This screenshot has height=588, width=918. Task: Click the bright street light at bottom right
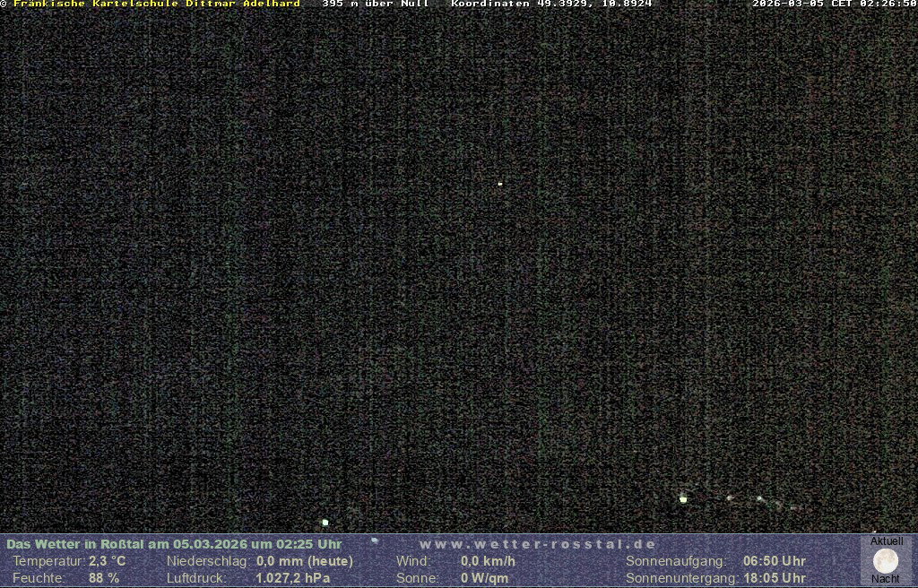[683, 499]
